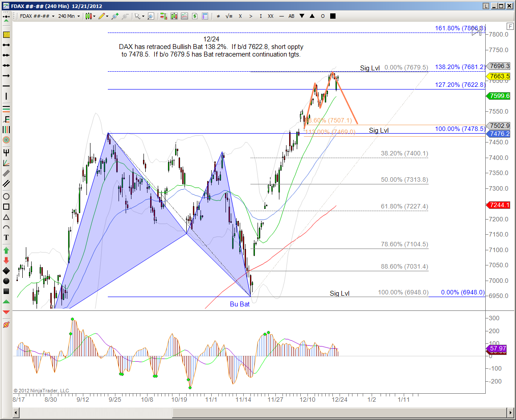Select the rectangle shape tool

(x=6, y=207)
